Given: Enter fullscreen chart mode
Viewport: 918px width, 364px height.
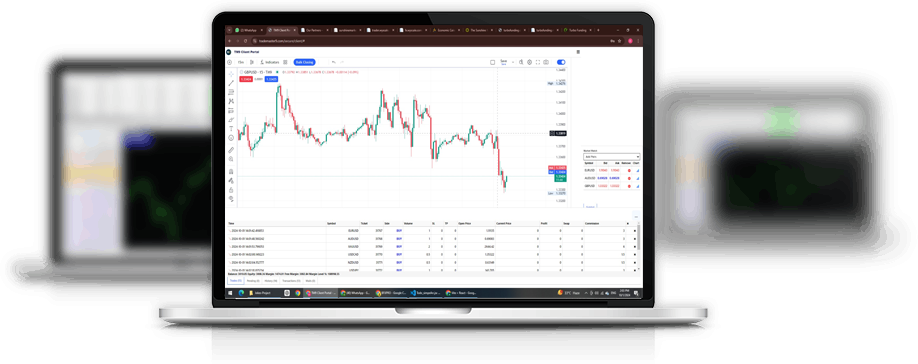Looking at the screenshot, I should [537, 62].
